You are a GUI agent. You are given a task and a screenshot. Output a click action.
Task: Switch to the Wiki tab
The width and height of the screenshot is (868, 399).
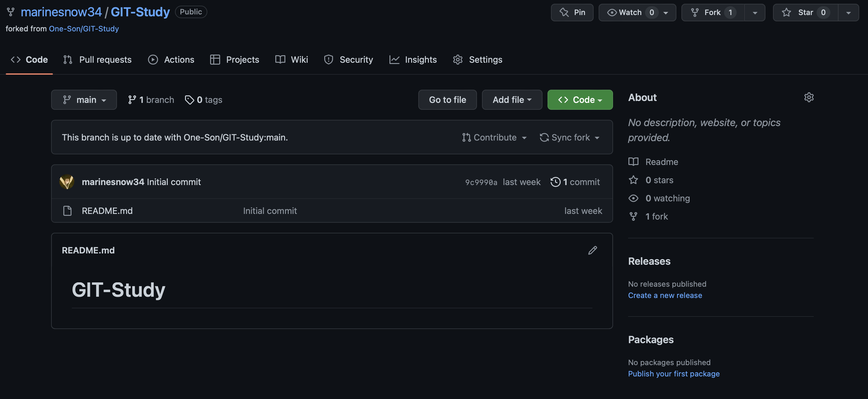coord(292,60)
